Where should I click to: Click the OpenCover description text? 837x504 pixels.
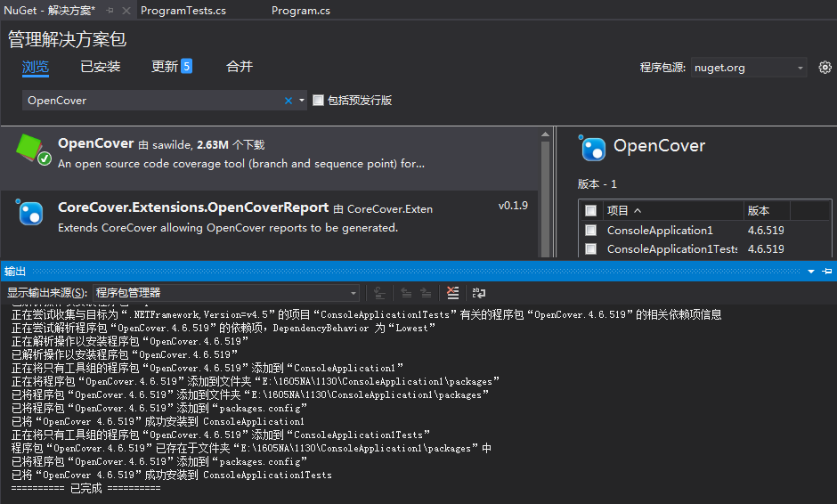click(x=241, y=163)
